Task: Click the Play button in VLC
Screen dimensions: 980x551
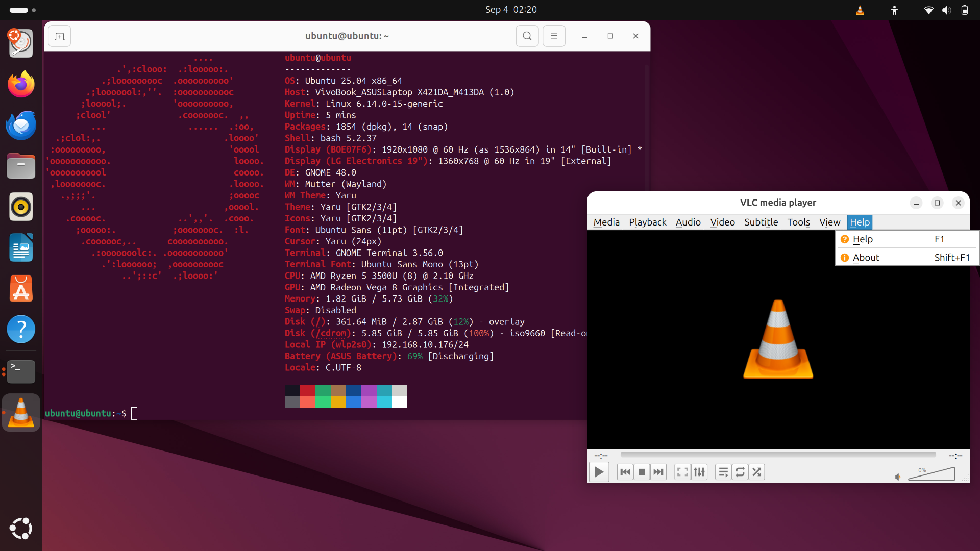Action: tap(599, 472)
